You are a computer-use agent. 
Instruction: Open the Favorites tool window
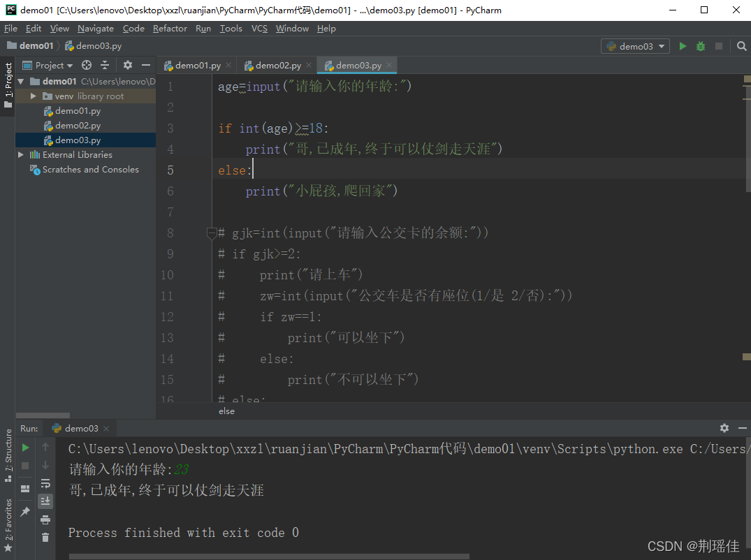pyautogui.click(x=8, y=518)
